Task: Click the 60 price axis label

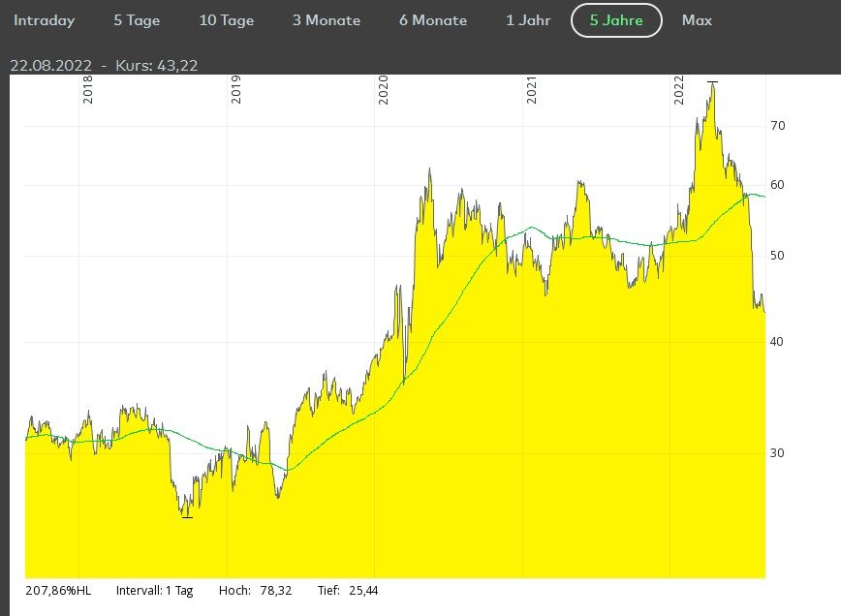Action: (777, 185)
